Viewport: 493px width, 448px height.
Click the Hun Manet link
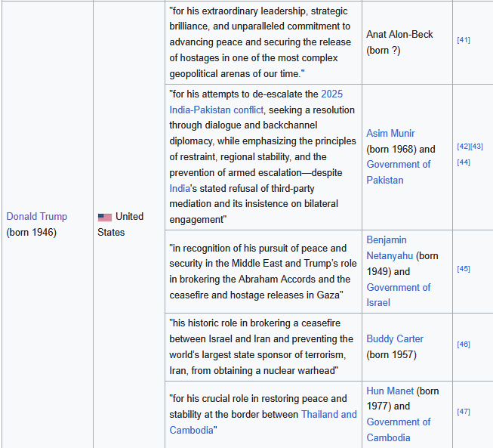pos(390,391)
